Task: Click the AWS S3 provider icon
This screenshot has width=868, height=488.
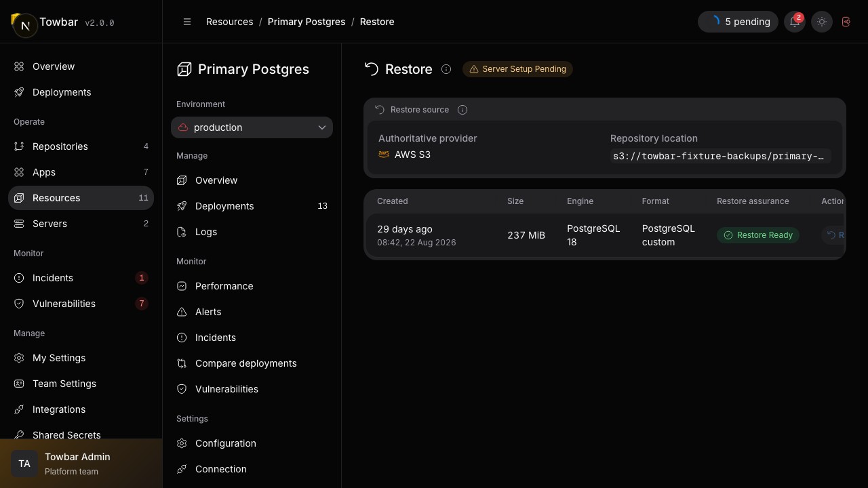Action: (x=384, y=155)
